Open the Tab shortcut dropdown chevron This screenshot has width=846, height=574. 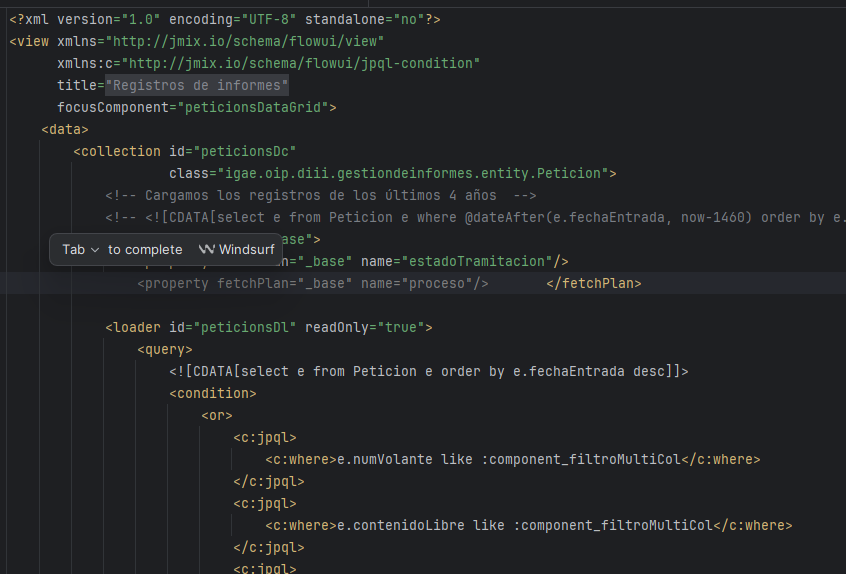click(x=95, y=250)
